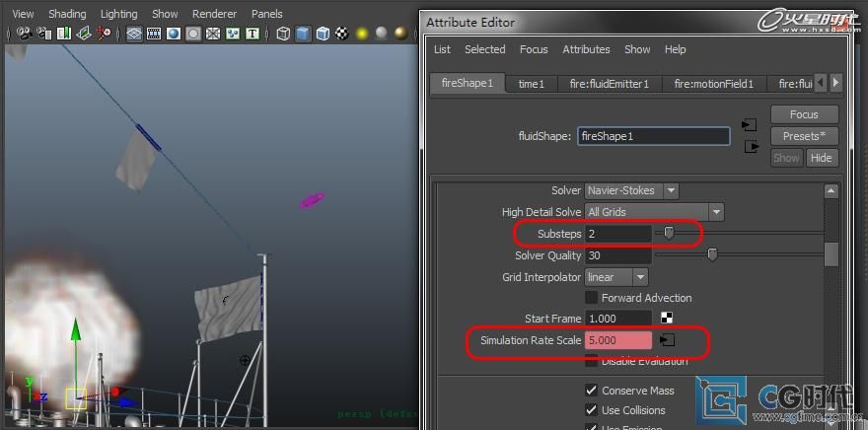Viewport: 868px width, 430px height.
Task: Toggle the film gate icon
Action: pyautogui.click(x=154, y=34)
